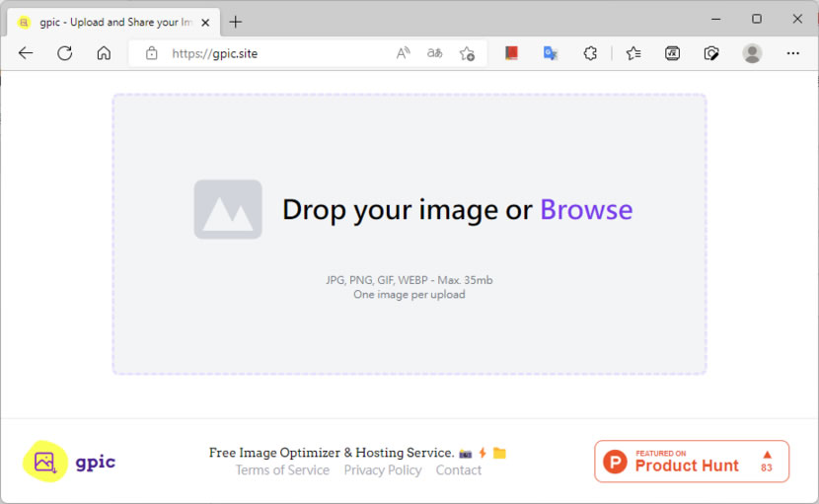The width and height of the screenshot is (819, 504).
Task: Click the browser Home icon
Action: pyautogui.click(x=104, y=53)
